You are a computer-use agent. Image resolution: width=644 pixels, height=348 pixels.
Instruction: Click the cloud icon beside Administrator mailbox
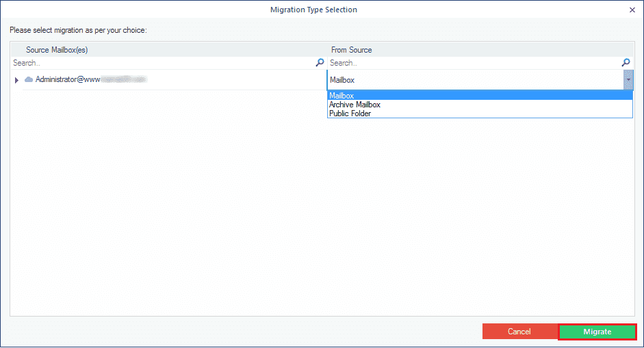pyautogui.click(x=29, y=80)
